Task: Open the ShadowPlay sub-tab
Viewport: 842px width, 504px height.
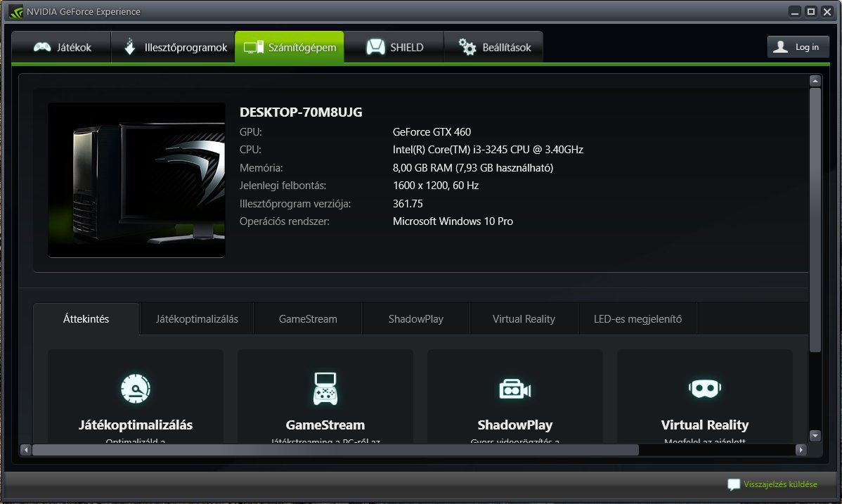Action: pyautogui.click(x=415, y=318)
